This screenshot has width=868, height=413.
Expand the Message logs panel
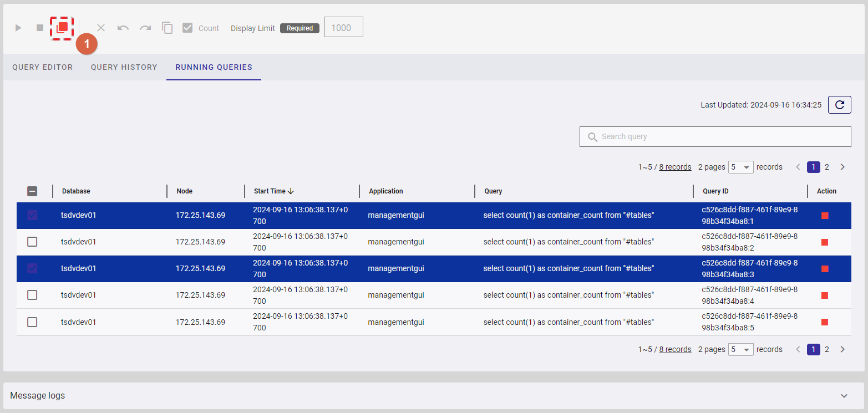(x=844, y=396)
